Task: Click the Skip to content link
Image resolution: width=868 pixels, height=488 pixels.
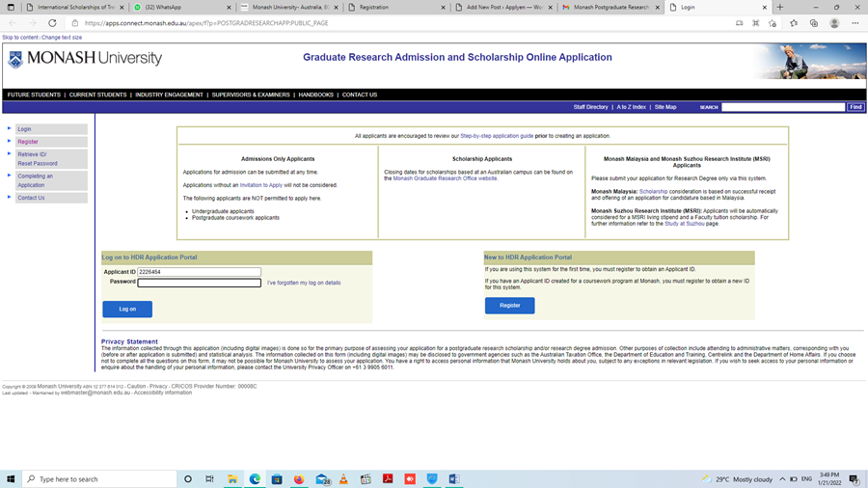Action: [20, 37]
